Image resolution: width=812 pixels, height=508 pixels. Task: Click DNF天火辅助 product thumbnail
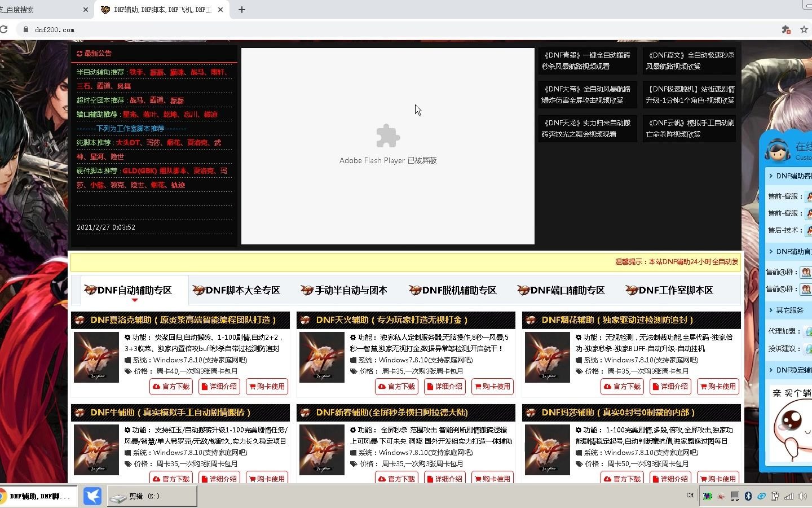click(x=322, y=357)
